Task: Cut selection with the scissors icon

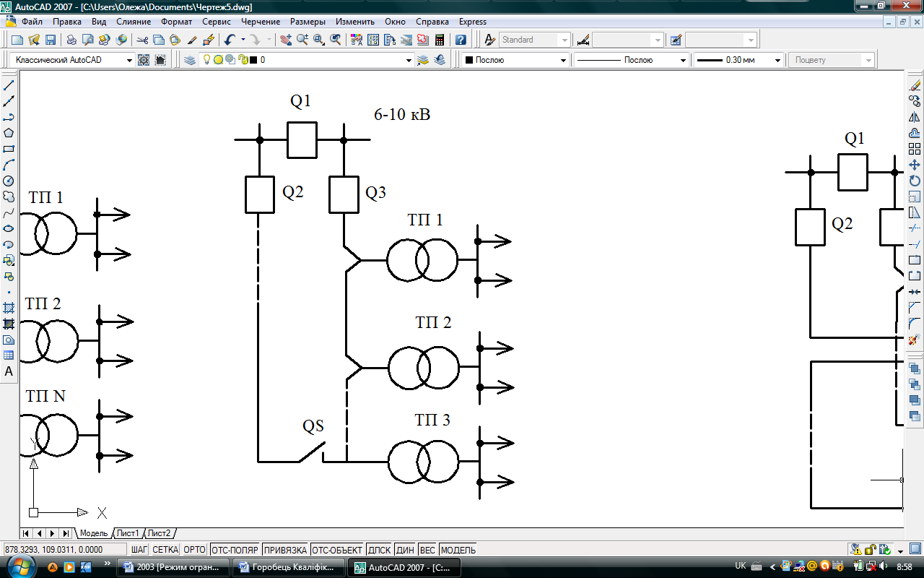Action: pyautogui.click(x=142, y=40)
